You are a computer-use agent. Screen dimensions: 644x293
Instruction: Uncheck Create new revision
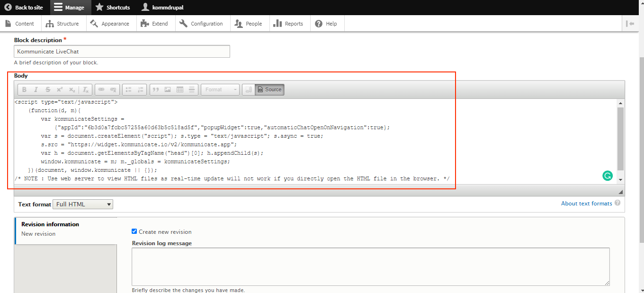click(134, 231)
